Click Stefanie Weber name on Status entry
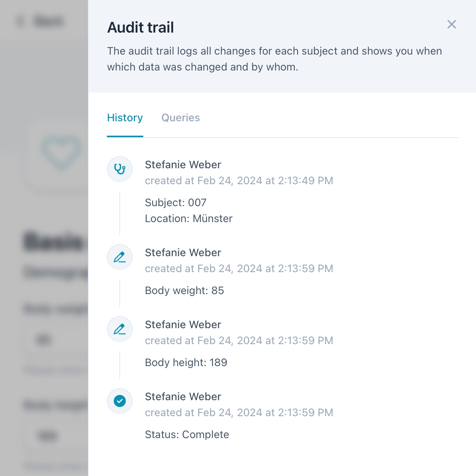The width and height of the screenshot is (476, 476). coord(183,397)
